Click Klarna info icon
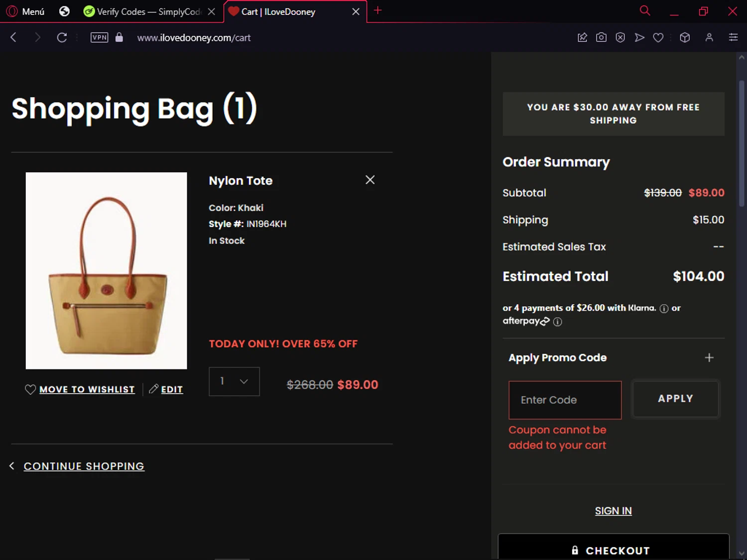The height and width of the screenshot is (560, 747). point(664,309)
